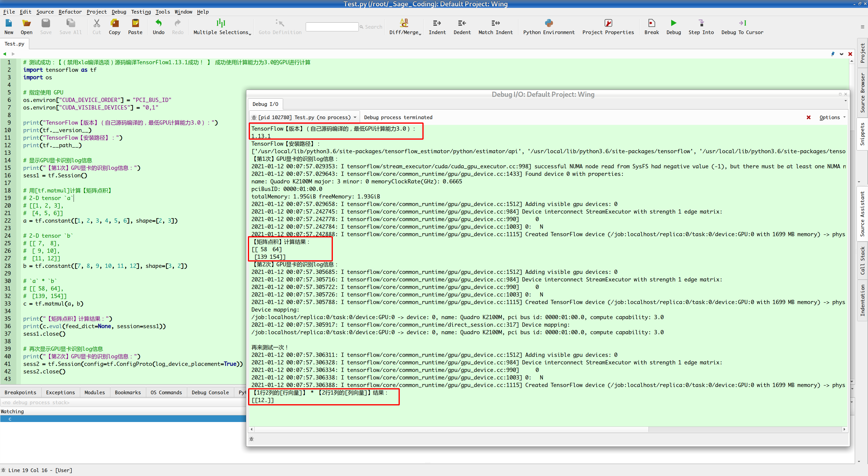Open the Diff/Merge tool menu
Image resolution: width=868 pixels, height=476 pixels.
point(405,27)
